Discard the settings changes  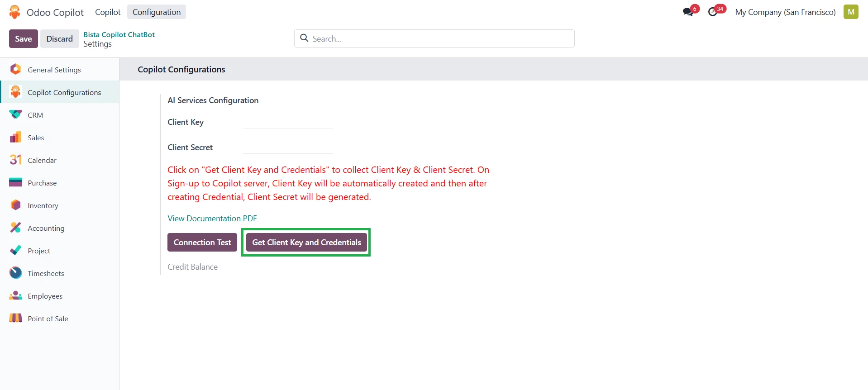point(59,39)
